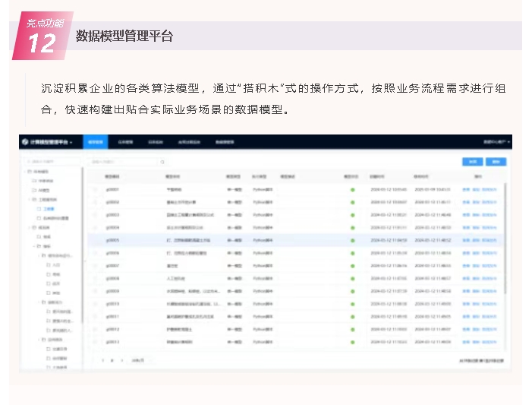
Task: Click the folder icon of the highlighted blue tree node
Action: [39, 207]
